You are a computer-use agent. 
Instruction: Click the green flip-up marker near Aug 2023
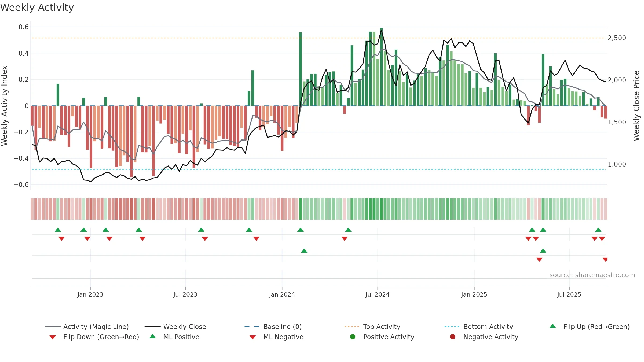coord(201,230)
